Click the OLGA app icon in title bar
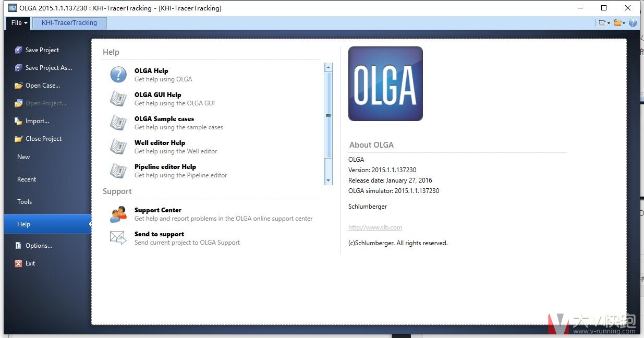This screenshot has width=644, height=338. 12,8
